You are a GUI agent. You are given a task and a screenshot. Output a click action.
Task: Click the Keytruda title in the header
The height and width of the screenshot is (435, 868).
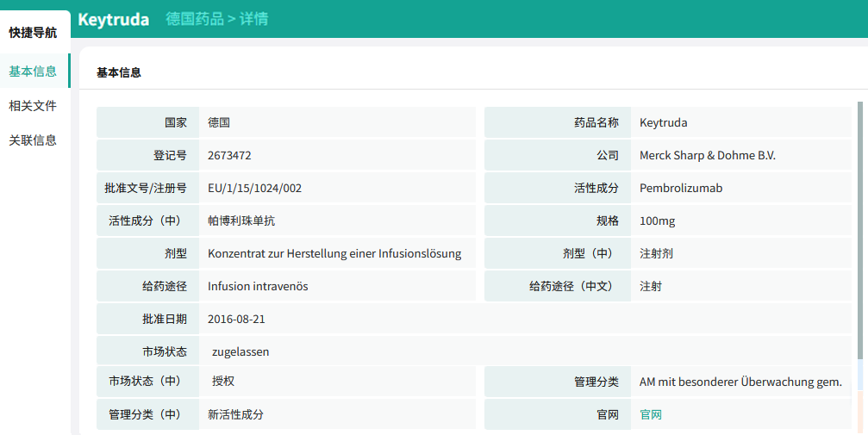(x=113, y=19)
